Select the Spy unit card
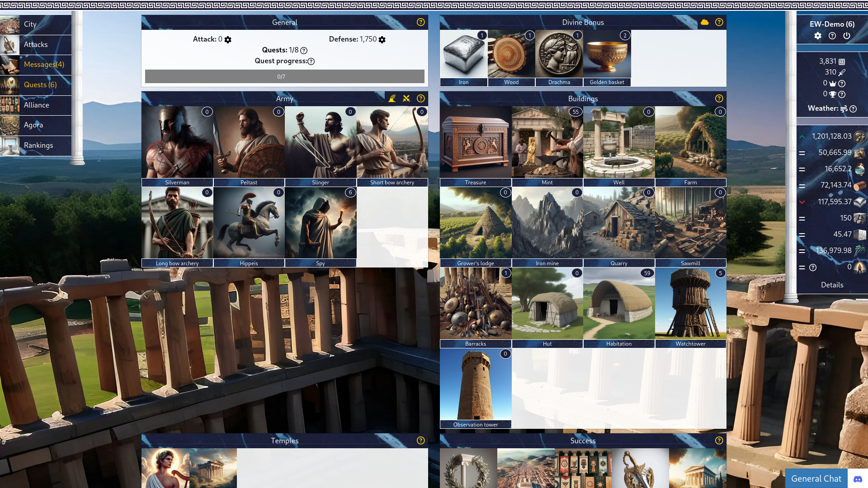868x488 pixels. click(x=321, y=227)
